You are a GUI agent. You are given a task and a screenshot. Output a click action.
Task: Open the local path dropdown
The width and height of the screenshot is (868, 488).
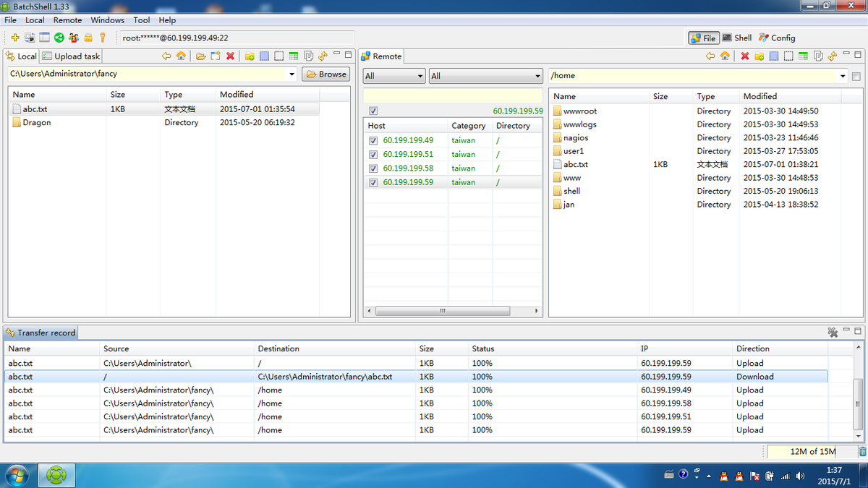pos(292,74)
